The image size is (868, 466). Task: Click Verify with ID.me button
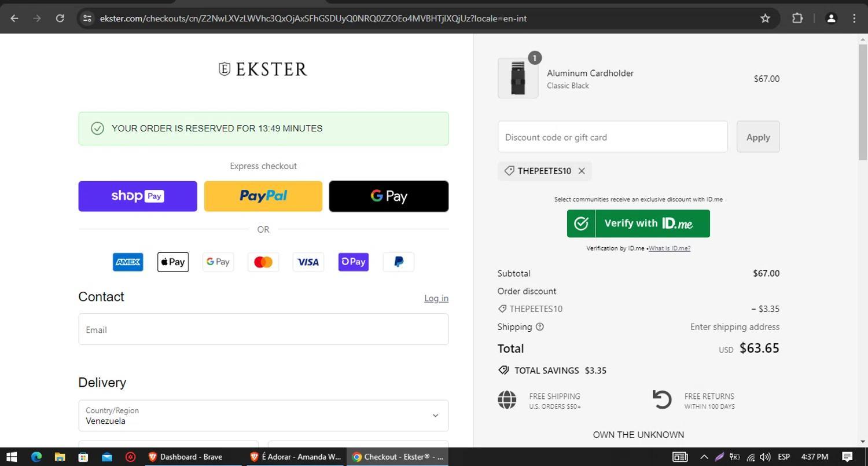[x=638, y=223]
